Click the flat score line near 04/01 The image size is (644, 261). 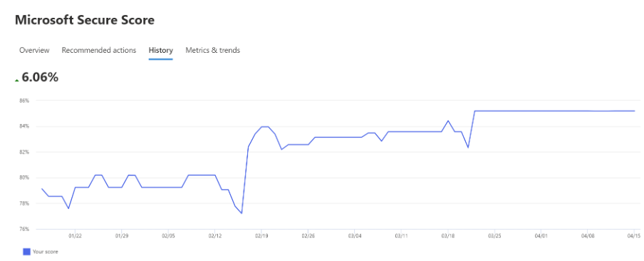[x=541, y=111]
